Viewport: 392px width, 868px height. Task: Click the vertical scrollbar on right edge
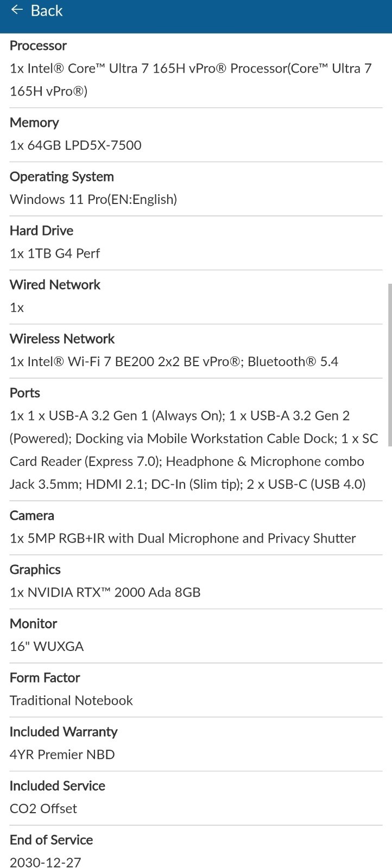point(390,365)
